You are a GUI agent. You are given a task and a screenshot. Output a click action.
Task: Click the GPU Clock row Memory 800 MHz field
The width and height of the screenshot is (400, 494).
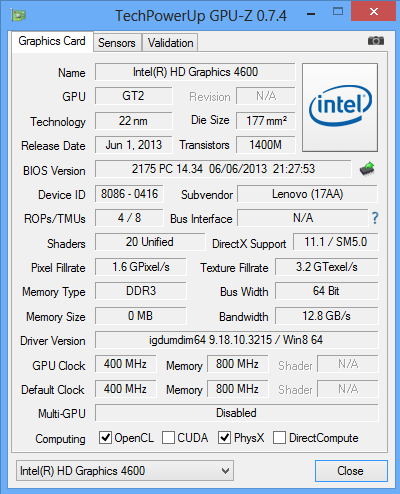point(237,364)
